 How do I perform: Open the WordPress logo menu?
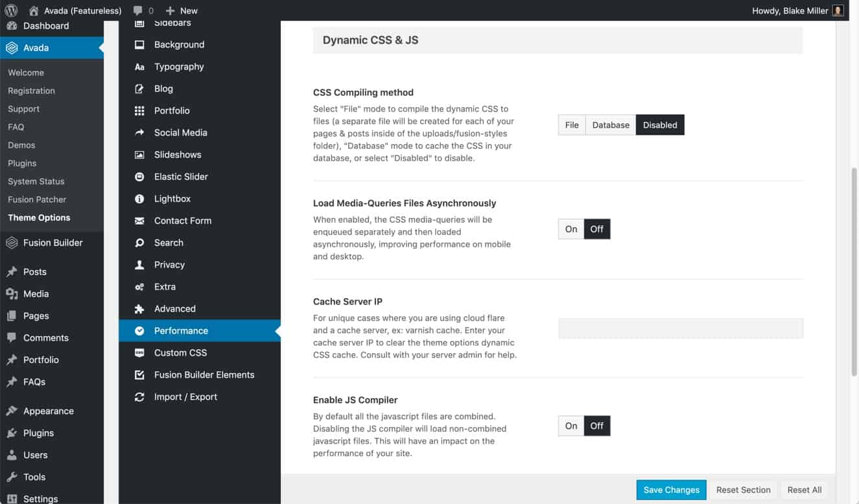point(11,10)
